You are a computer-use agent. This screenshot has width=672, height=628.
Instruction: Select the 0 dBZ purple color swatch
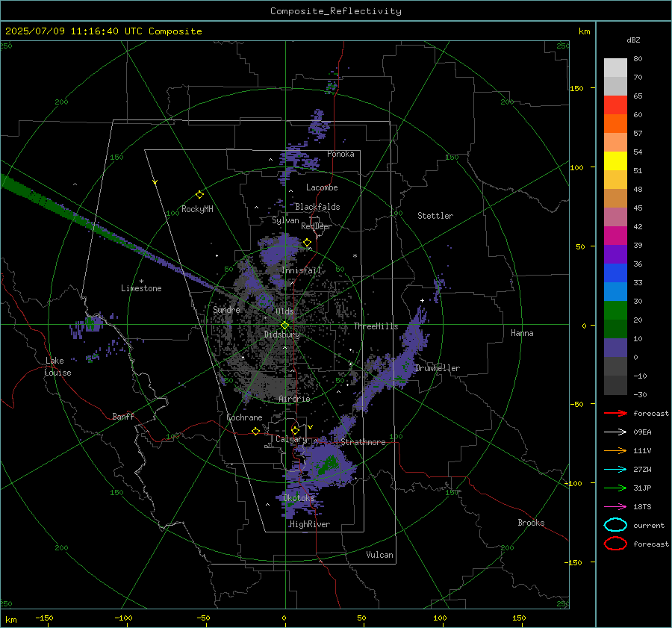[x=615, y=348]
